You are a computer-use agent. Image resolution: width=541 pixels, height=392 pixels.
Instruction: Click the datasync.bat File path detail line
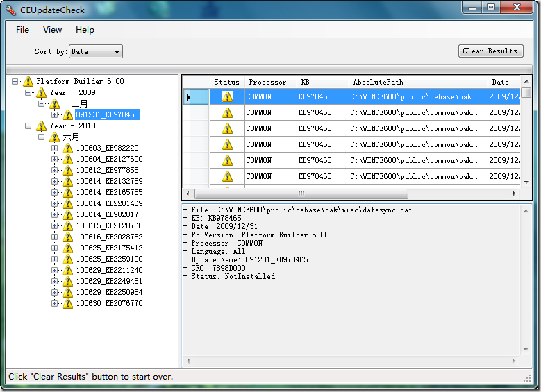298,210
